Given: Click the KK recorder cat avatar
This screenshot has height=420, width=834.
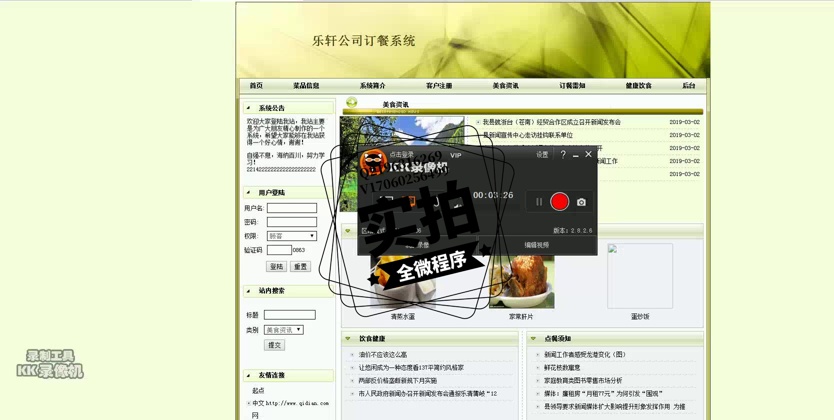Looking at the screenshot, I should click(x=373, y=162).
